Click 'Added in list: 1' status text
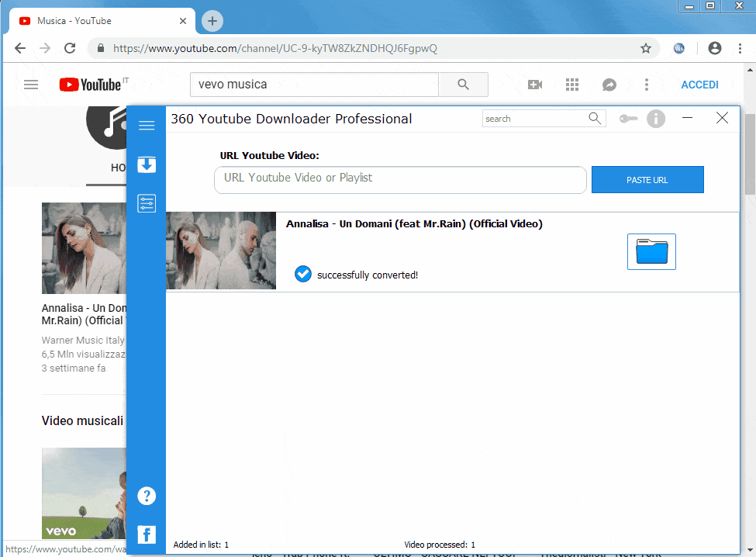Screen dimensions: 756x557 pos(201,545)
